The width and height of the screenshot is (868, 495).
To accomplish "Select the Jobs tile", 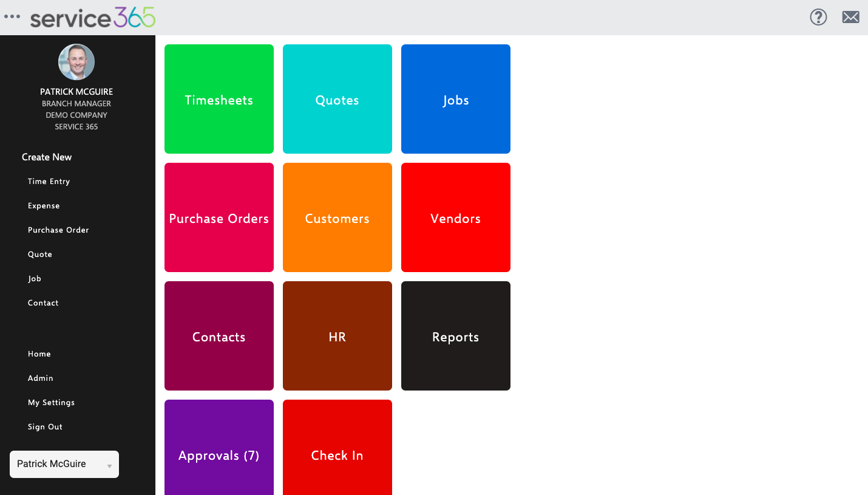I will 455,99.
